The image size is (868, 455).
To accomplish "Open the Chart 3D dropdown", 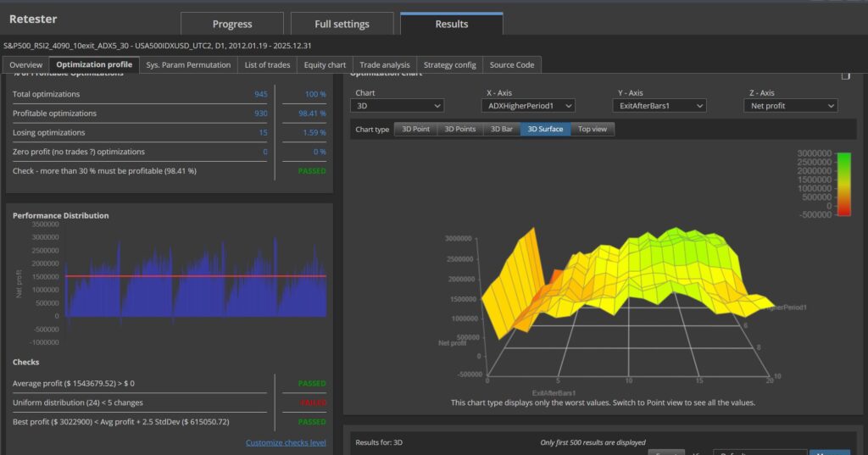I will coord(397,106).
